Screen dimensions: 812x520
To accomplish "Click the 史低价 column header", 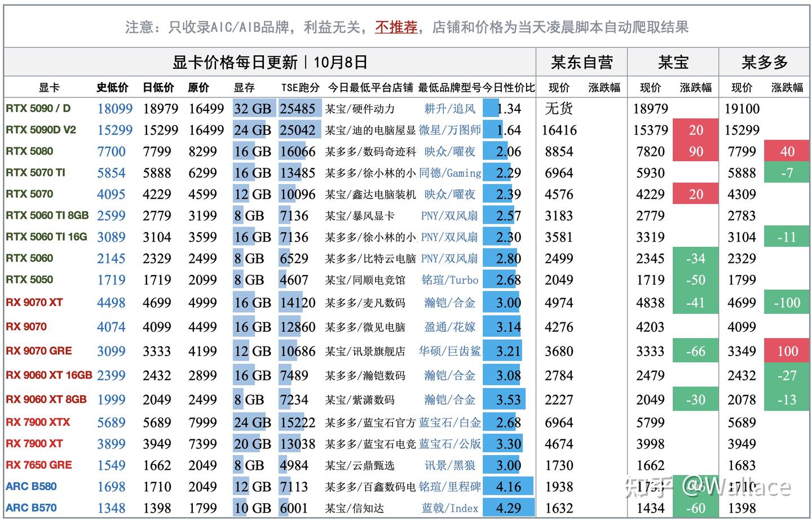I will [x=112, y=87].
